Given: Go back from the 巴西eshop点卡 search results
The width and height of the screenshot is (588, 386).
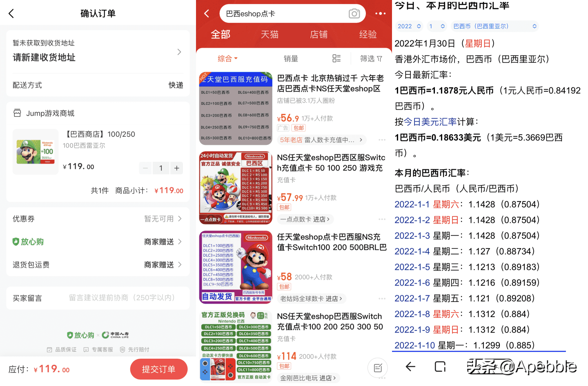Looking at the screenshot, I should click(207, 13).
